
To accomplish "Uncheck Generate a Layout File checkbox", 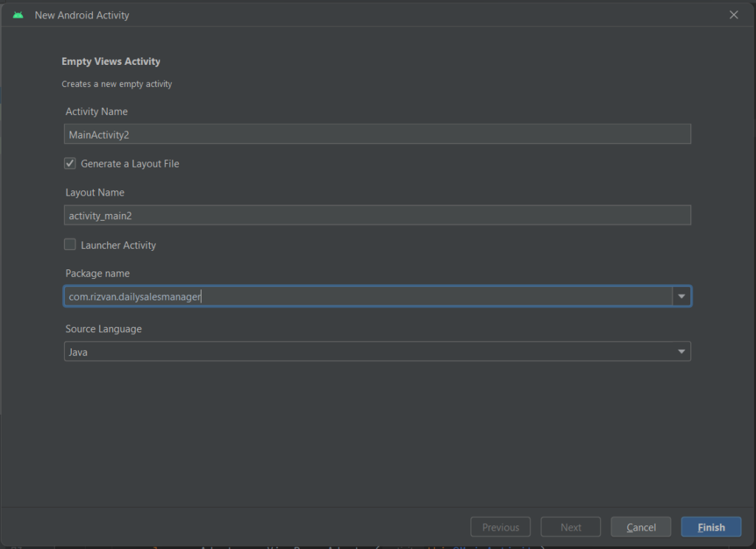I will pos(70,163).
